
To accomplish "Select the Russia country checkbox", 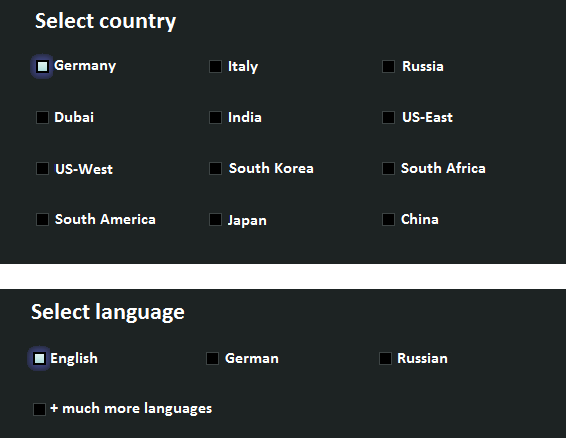I will pos(388,66).
